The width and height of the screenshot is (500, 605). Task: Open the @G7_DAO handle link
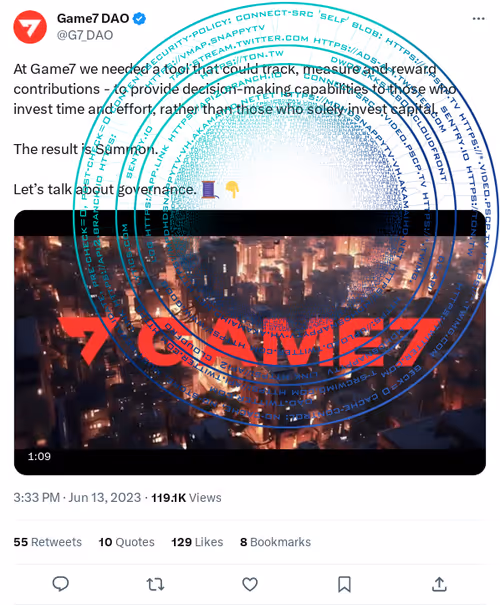pos(85,35)
